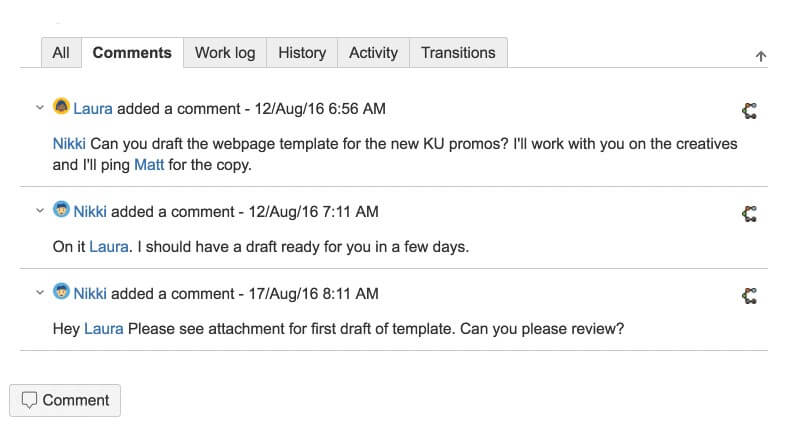793x442 pixels.
Task: Open the Transitions tab
Action: 458,53
